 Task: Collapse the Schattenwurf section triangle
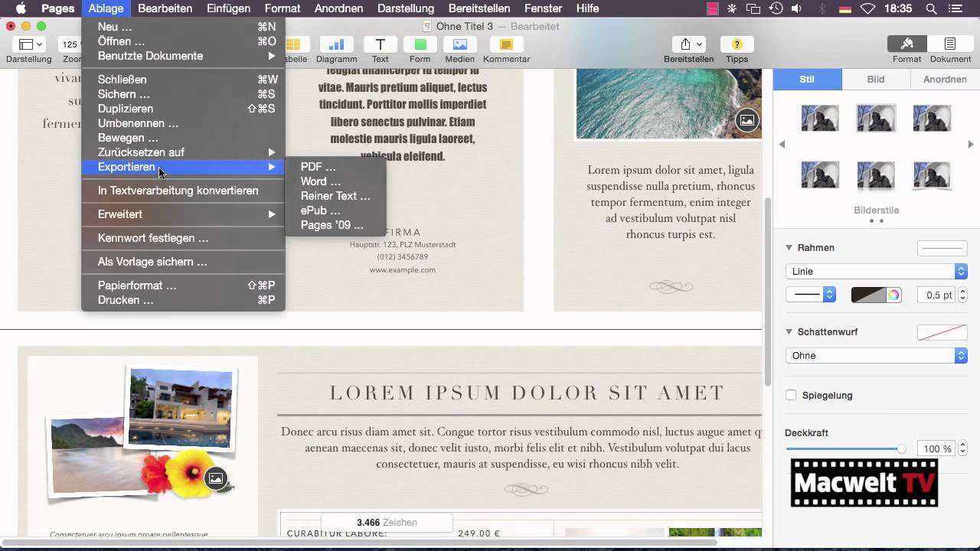pyautogui.click(x=789, y=332)
